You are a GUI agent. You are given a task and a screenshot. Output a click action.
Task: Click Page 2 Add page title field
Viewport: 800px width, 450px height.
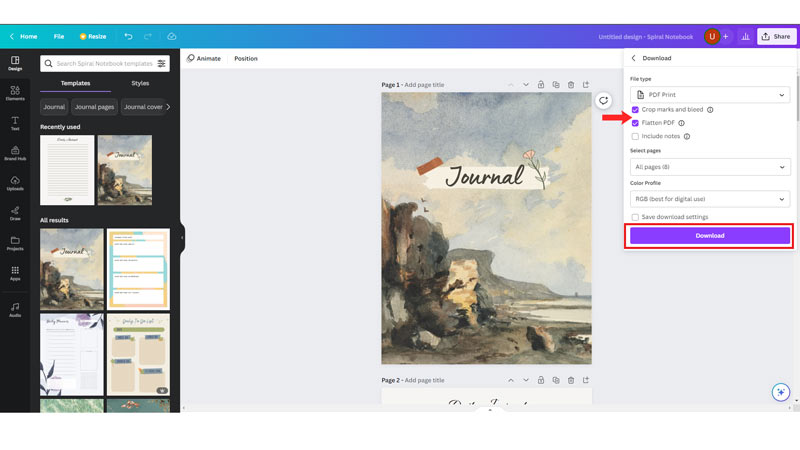[424, 380]
